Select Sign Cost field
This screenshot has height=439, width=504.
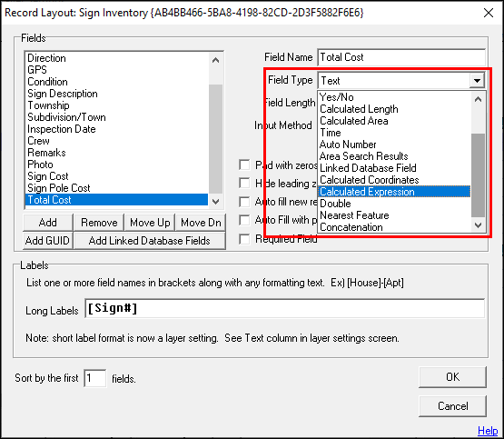[x=116, y=176]
